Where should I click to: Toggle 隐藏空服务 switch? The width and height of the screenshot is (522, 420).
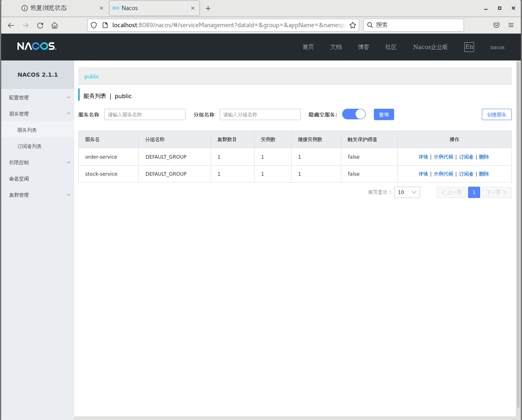(354, 114)
